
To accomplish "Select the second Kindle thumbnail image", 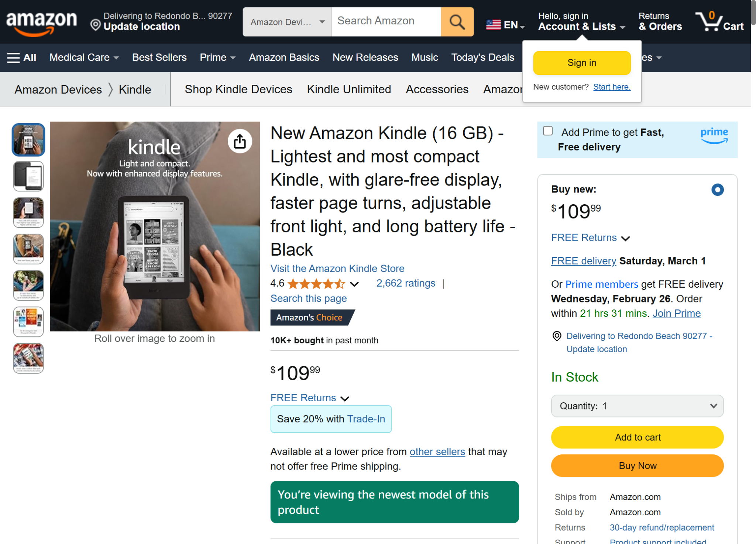I will click(28, 176).
